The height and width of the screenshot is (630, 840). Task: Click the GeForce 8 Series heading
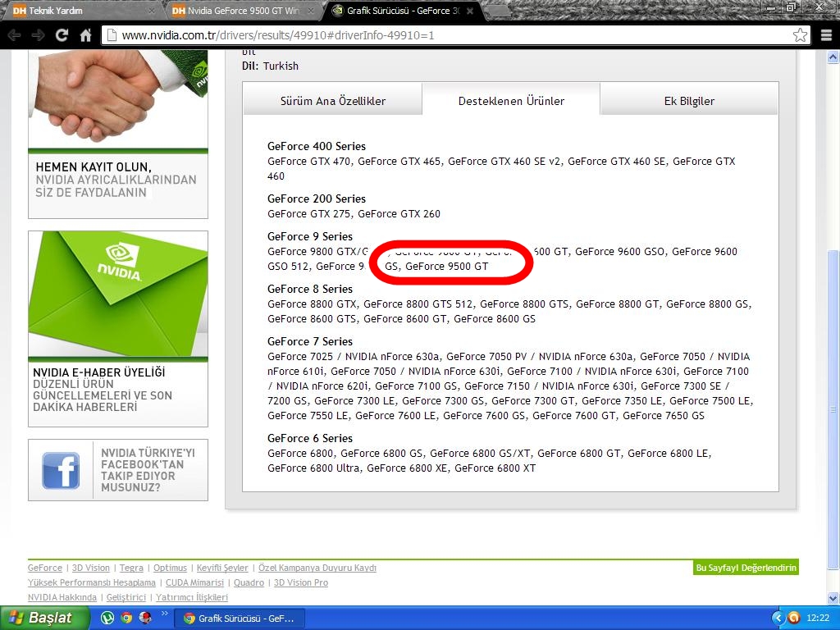pos(310,289)
